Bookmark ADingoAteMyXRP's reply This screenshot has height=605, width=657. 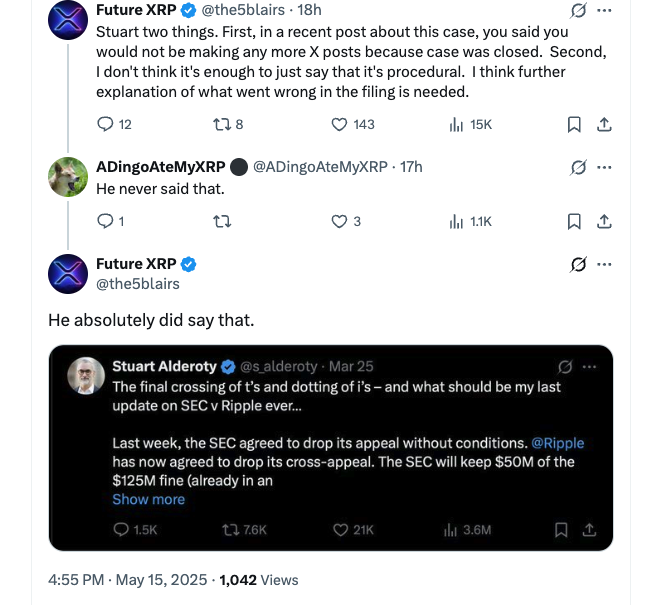(574, 221)
